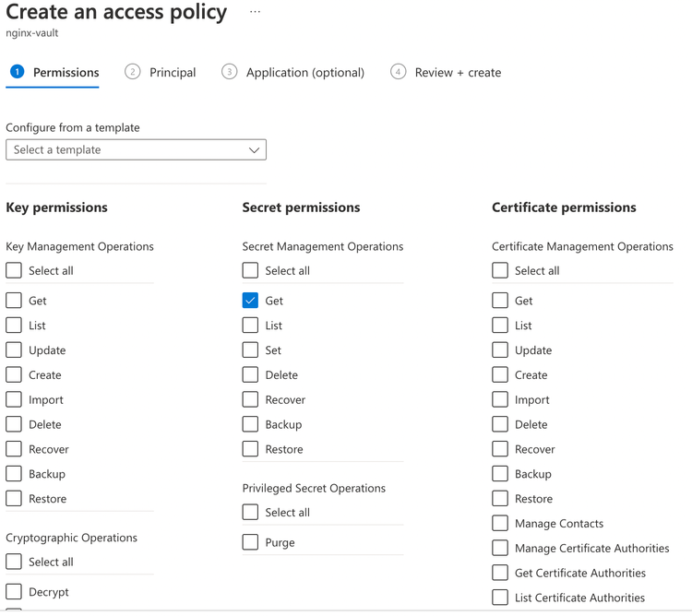Enable the Purge secret permission
Screen dimensions: 692x616
250,542
